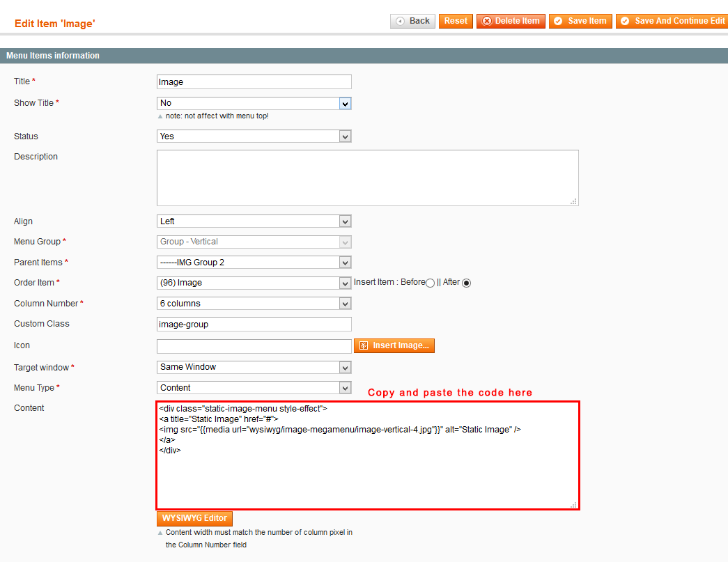Open the Target window dropdown
Viewport: 728px width, 562px height.
click(x=254, y=367)
